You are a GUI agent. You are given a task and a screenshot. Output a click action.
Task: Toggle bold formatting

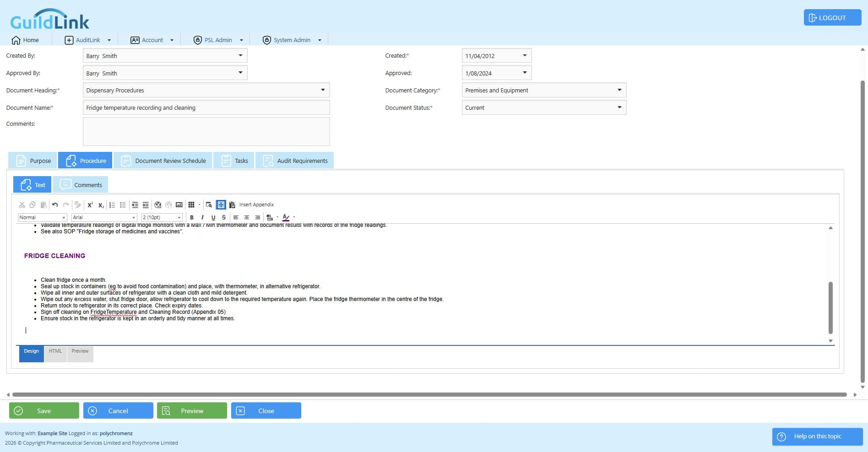192,218
